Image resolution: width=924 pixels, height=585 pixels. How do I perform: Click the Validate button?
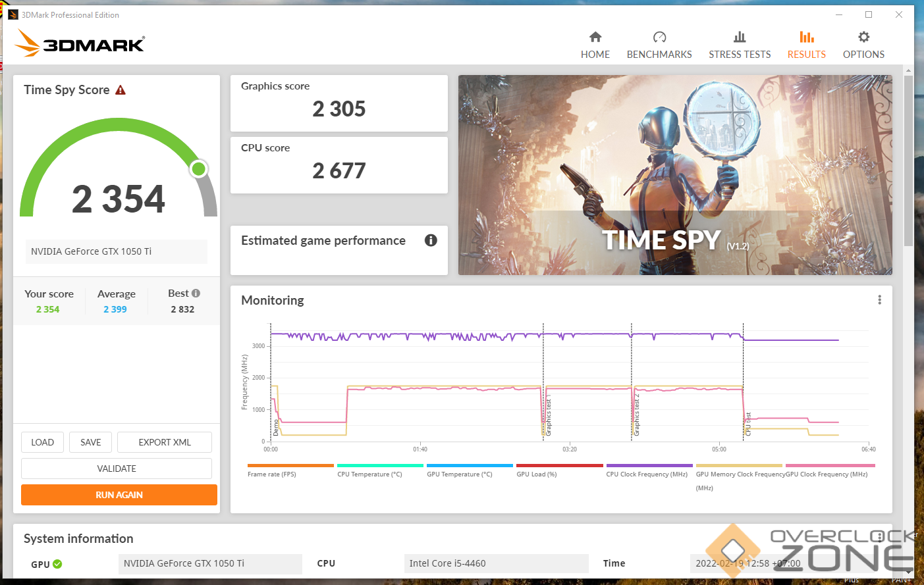coord(117,469)
